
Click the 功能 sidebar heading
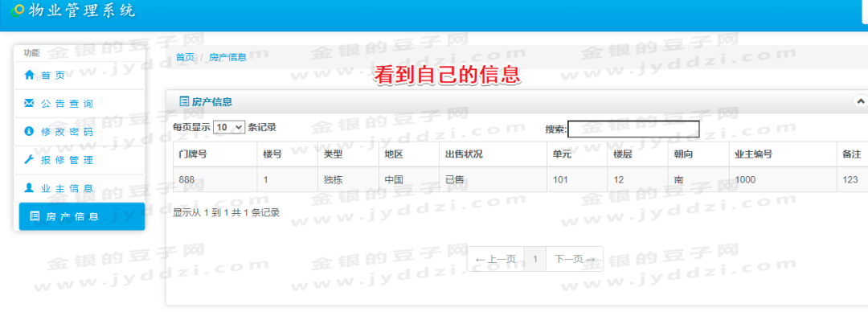coord(31,53)
